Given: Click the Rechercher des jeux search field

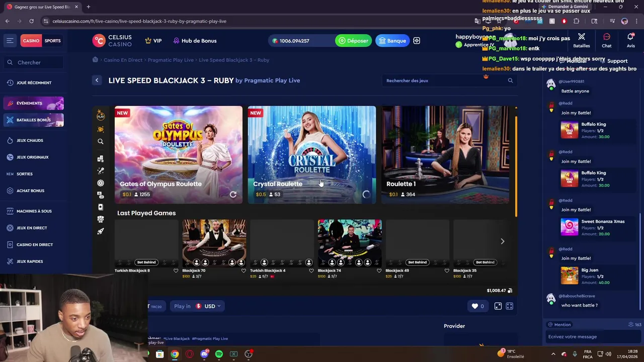Looking at the screenshot, I should pyautogui.click(x=449, y=80).
